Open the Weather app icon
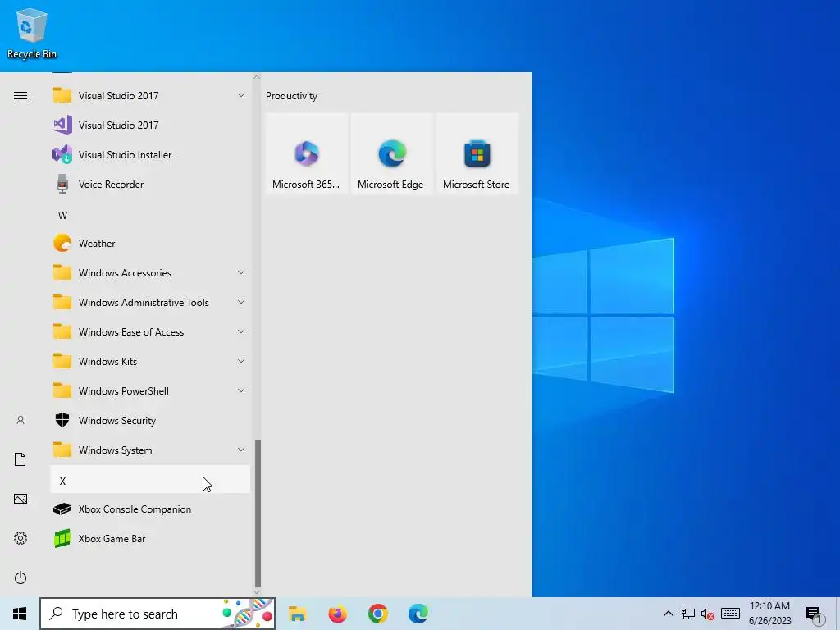Viewport: 840px width, 630px height. (62, 243)
